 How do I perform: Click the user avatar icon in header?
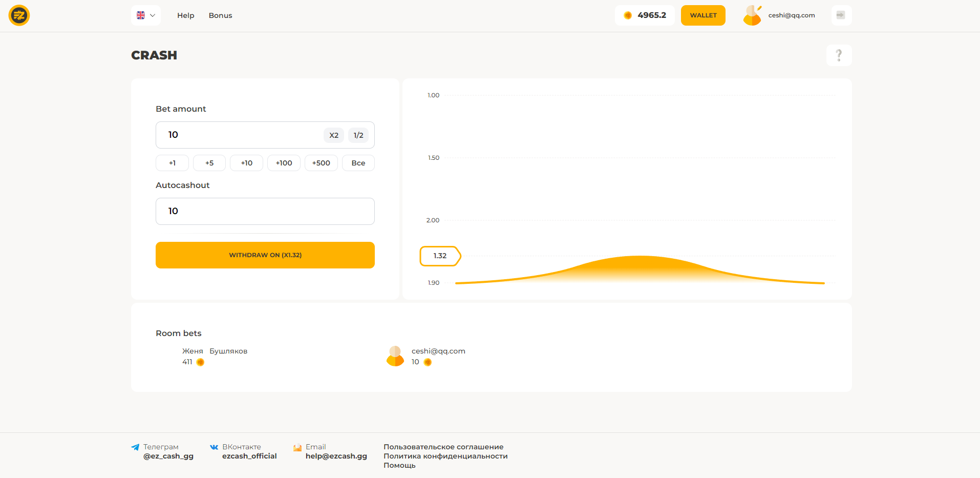click(x=752, y=15)
